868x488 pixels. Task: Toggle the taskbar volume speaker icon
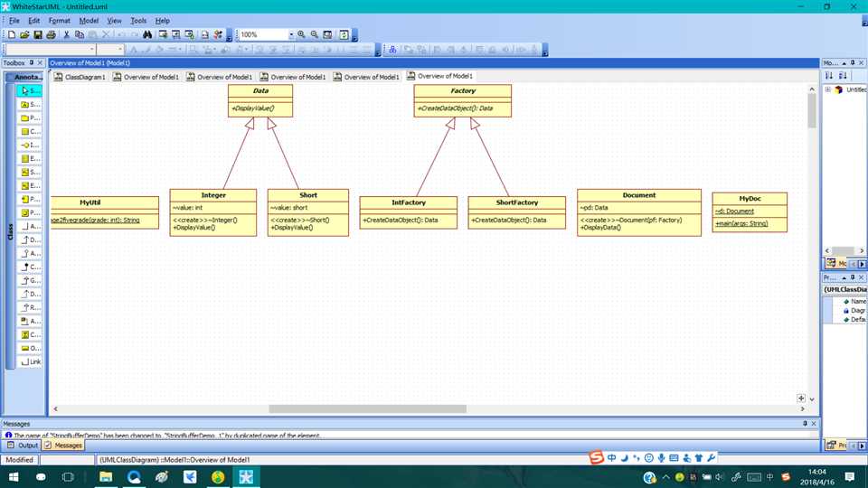[719, 476]
